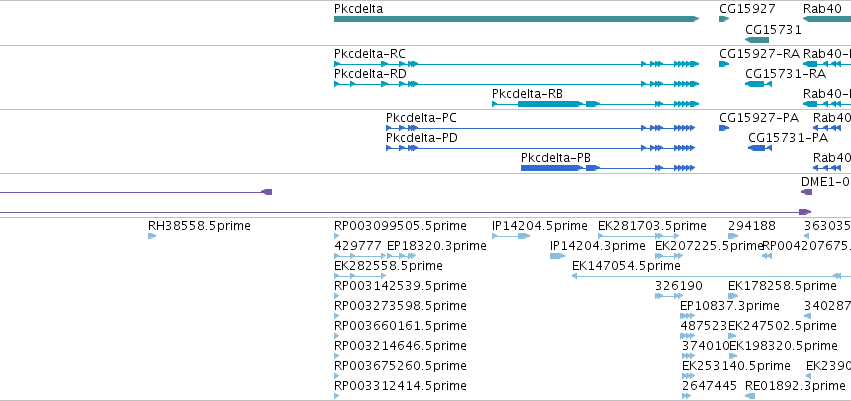Image resolution: width=851 pixels, height=401 pixels.
Task: Select the DME1-0 purple feature marker
Action: coord(806,191)
